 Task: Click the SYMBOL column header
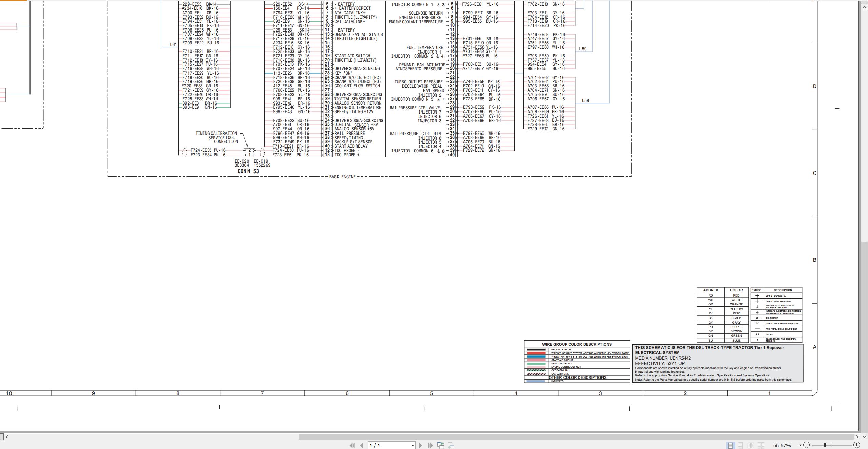(x=757, y=290)
